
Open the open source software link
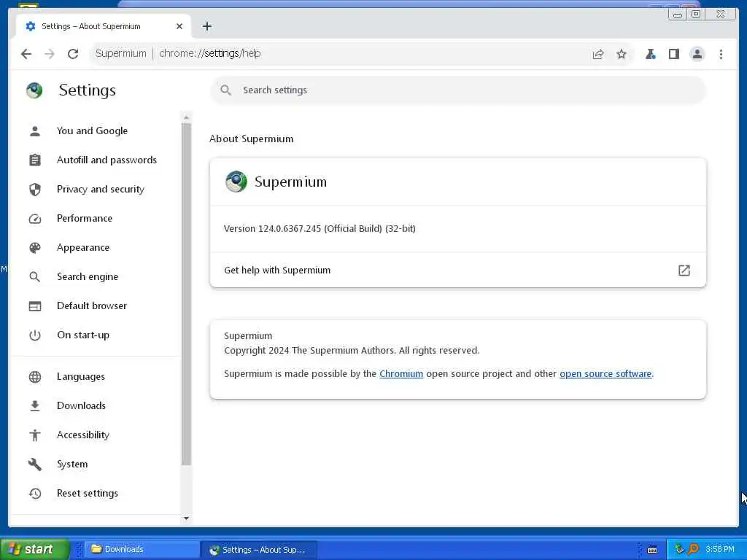(x=605, y=374)
